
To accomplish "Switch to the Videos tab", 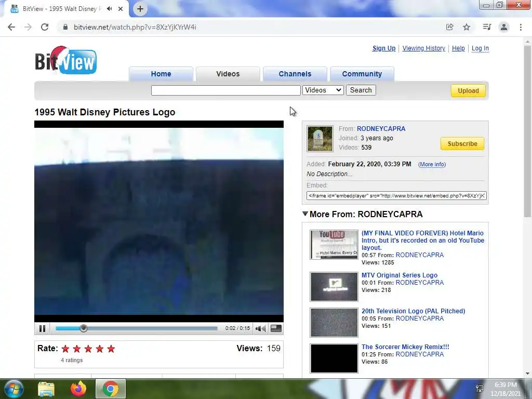I will click(228, 74).
